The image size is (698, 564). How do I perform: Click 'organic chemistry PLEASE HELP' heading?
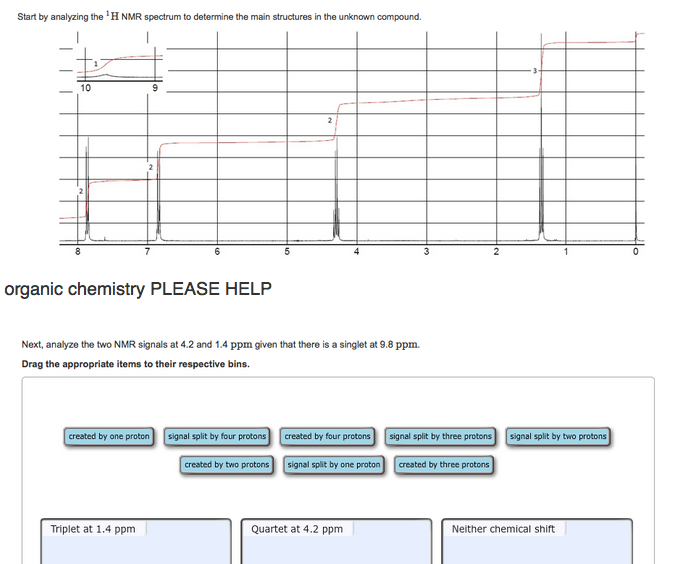(x=138, y=289)
